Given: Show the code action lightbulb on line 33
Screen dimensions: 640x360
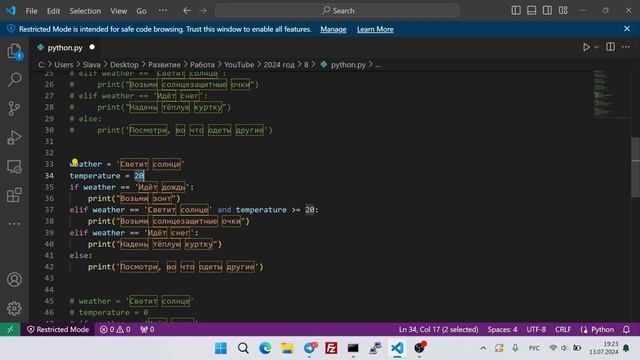Looking at the screenshot, I should (75, 162).
